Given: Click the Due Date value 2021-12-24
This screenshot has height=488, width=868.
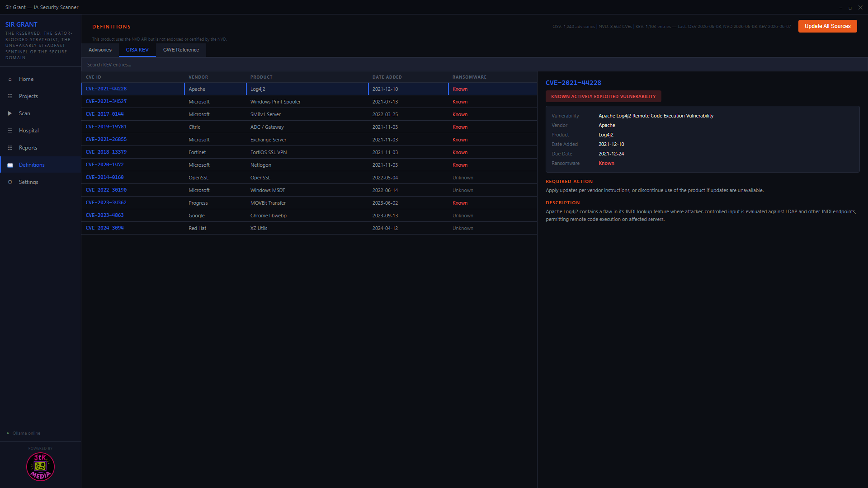Looking at the screenshot, I should [611, 154].
